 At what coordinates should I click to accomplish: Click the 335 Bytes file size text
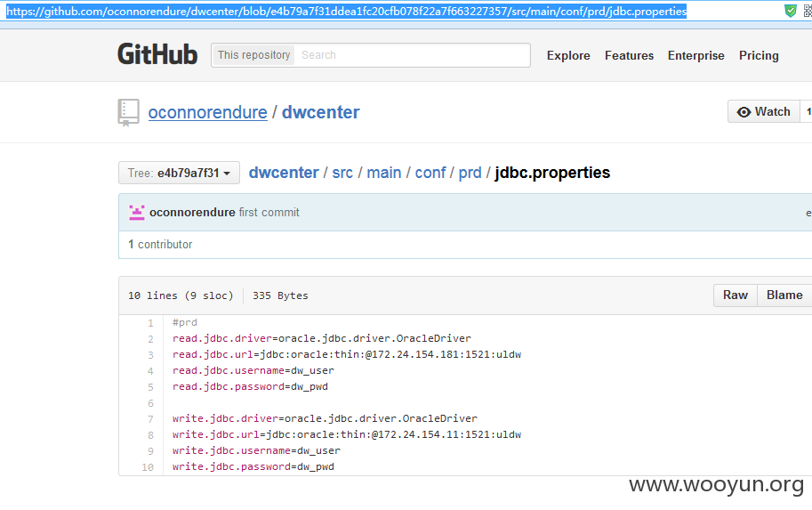tap(280, 295)
